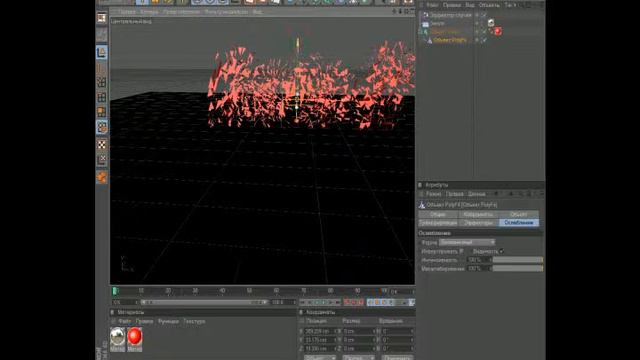Click the orange icon at bottom of left toolbar

tap(102, 177)
